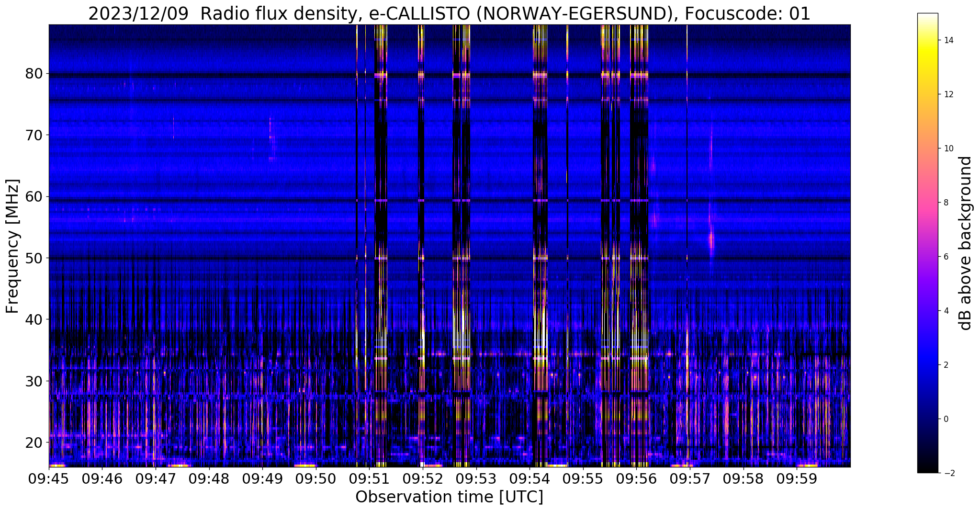Viewport: 980px width, 511px height.
Task: Click the 'dB above background' colorbar label
Action: click(x=965, y=243)
